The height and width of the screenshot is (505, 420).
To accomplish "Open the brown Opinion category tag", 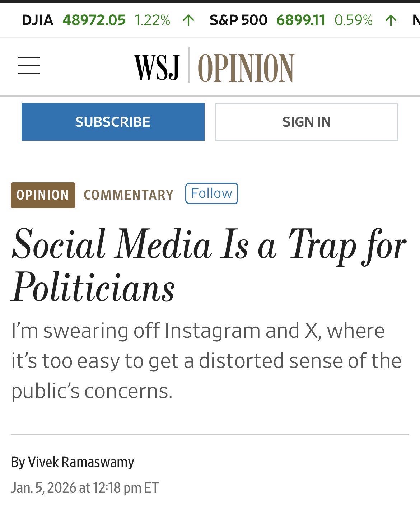I will (x=43, y=195).
